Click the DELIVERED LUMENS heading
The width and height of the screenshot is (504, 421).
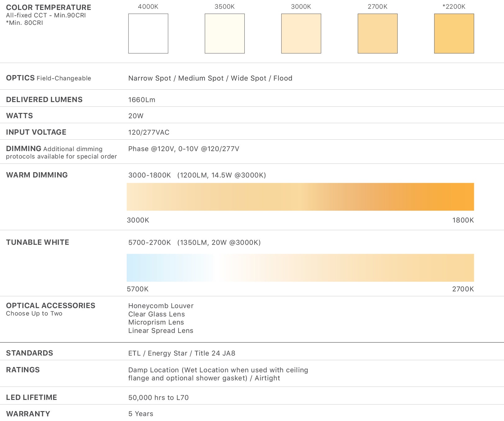[44, 100]
